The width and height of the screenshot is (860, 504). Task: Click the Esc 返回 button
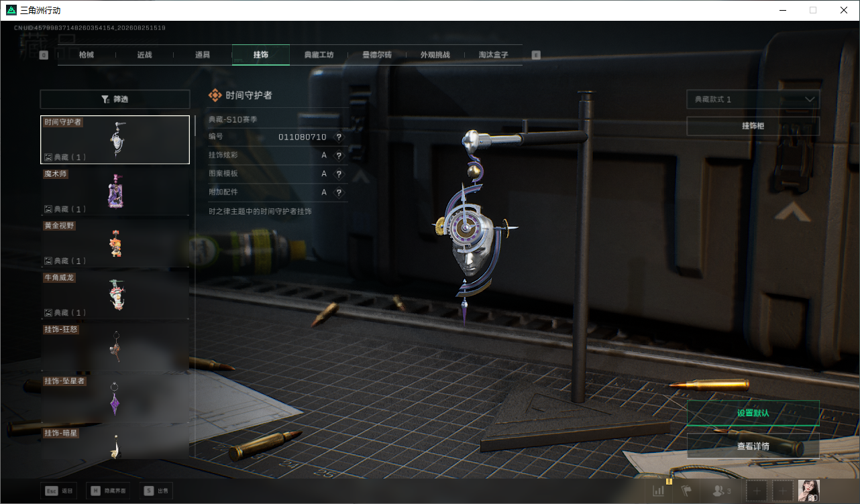pyautogui.click(x=59, y=491)
